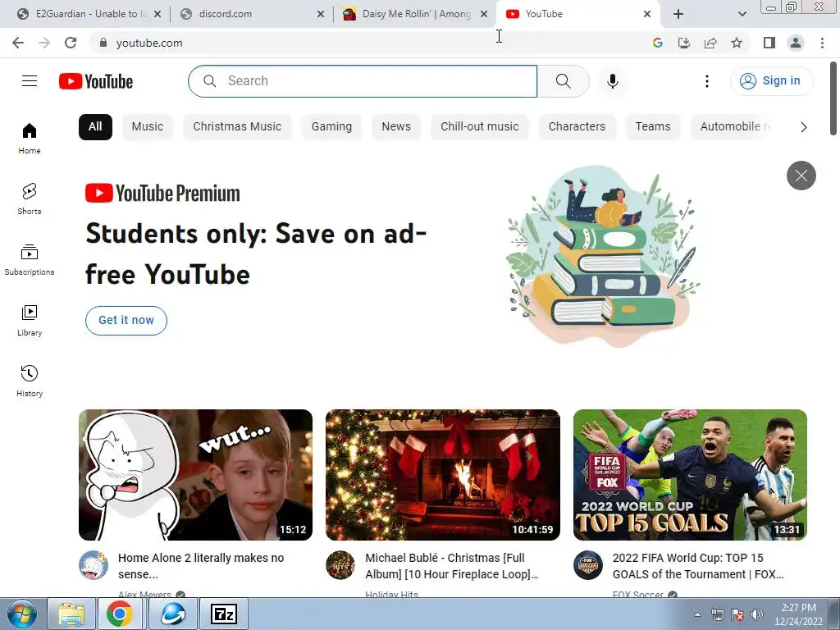
Task: Click the Google icon in address bar
Action: (658, 43)
